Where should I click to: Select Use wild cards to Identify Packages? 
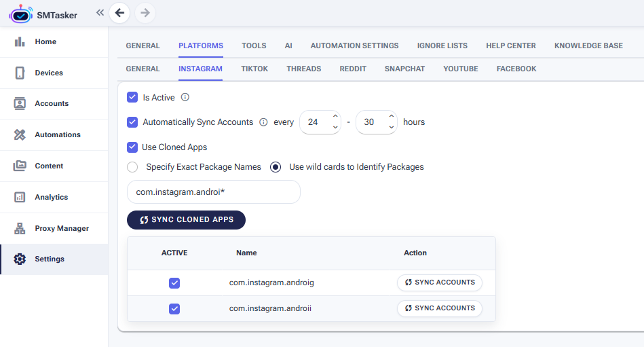(276, 167)
